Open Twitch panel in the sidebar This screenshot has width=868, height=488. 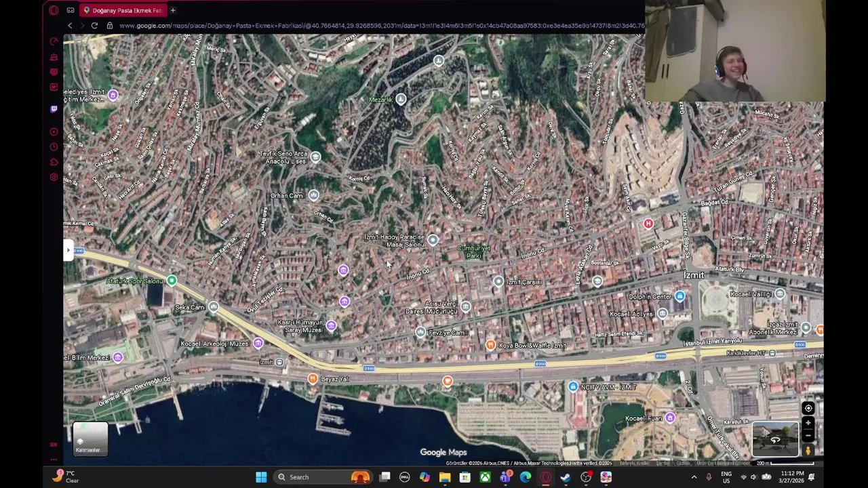click(x=54, y=108)
